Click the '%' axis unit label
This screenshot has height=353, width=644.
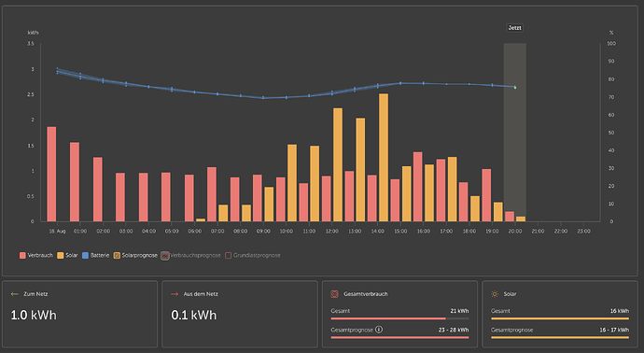[x=611, y=33]
